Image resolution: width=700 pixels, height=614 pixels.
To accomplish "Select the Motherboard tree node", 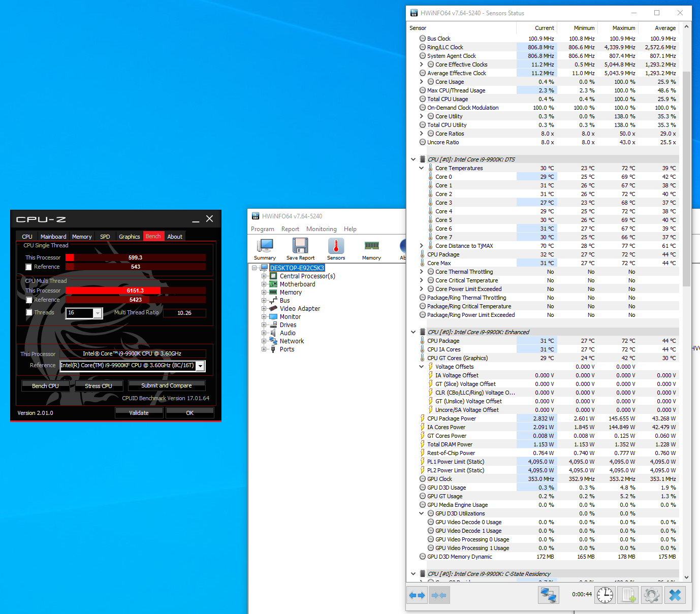I will 297,284.
